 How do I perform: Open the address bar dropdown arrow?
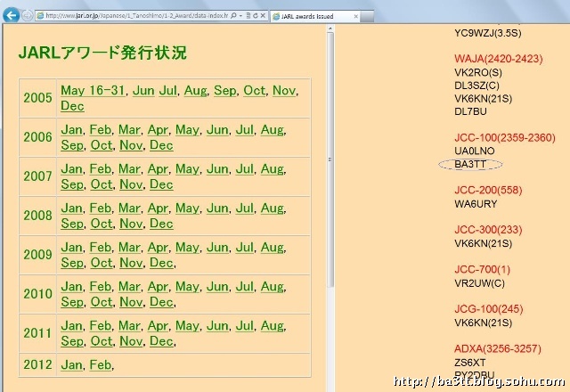(240, 16)
